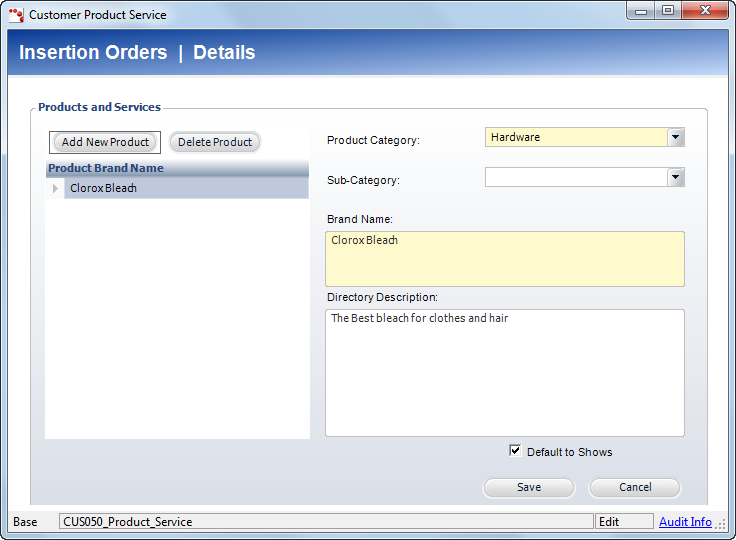736x540 pixels.
Task: Close the Customer Product Service window
Action: pos(705,11)
